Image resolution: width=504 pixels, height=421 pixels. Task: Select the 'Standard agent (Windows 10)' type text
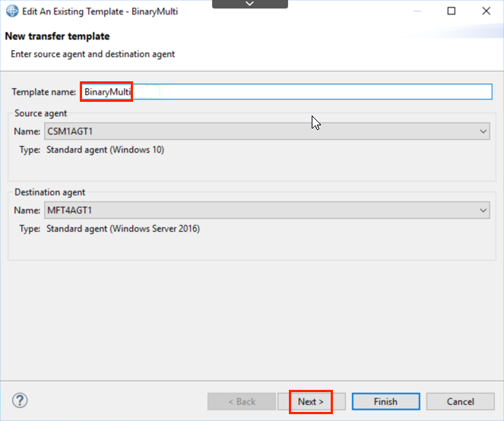(106, 150)
